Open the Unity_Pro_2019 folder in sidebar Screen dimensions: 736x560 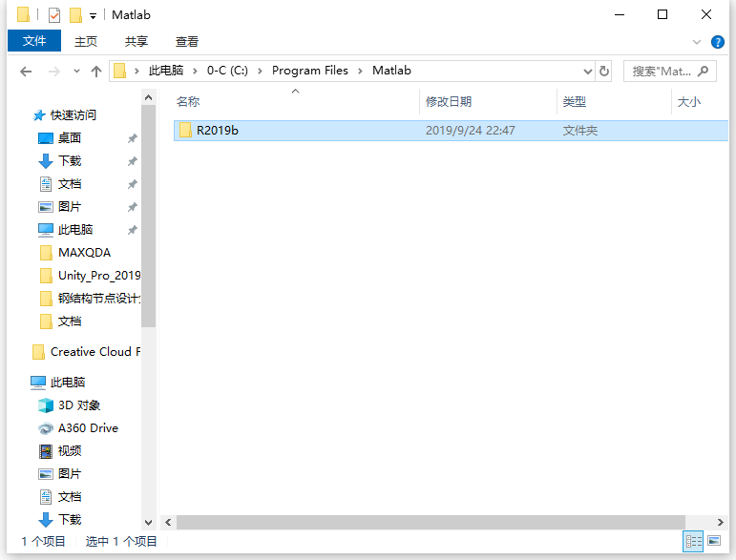coord(99,276)
